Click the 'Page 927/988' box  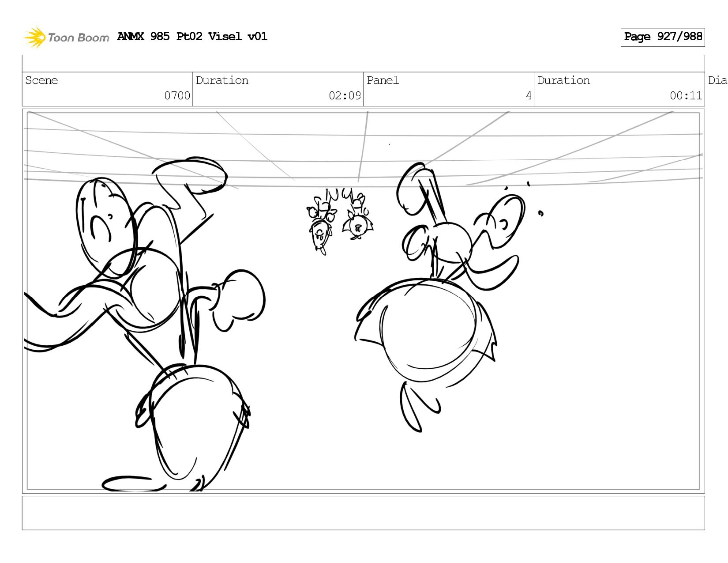(x=663, y=37)
